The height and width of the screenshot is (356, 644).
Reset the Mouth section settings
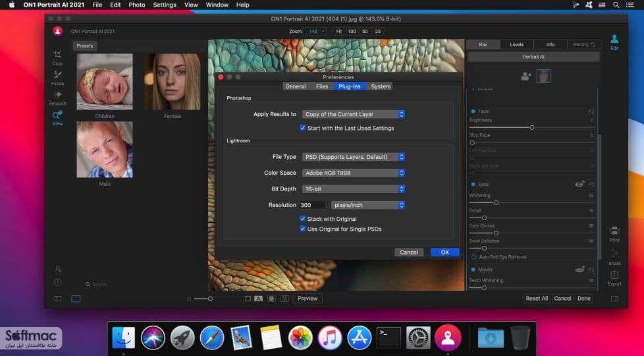click(591, 270)
